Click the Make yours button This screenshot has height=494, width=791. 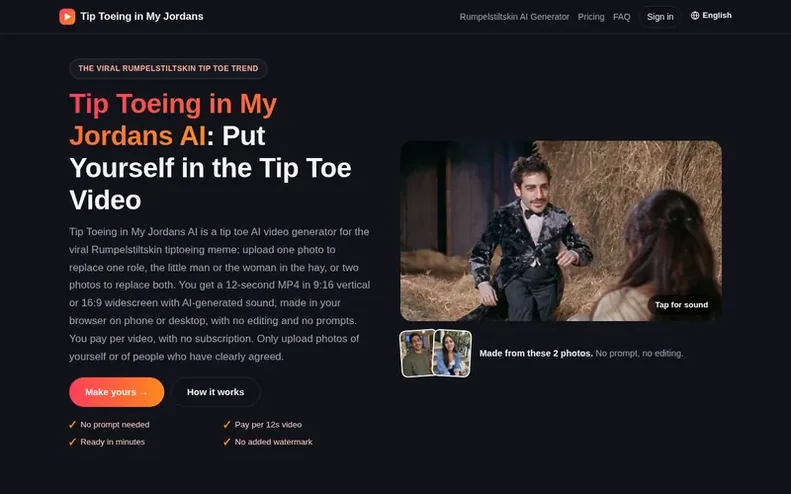[x=117, y=392]
